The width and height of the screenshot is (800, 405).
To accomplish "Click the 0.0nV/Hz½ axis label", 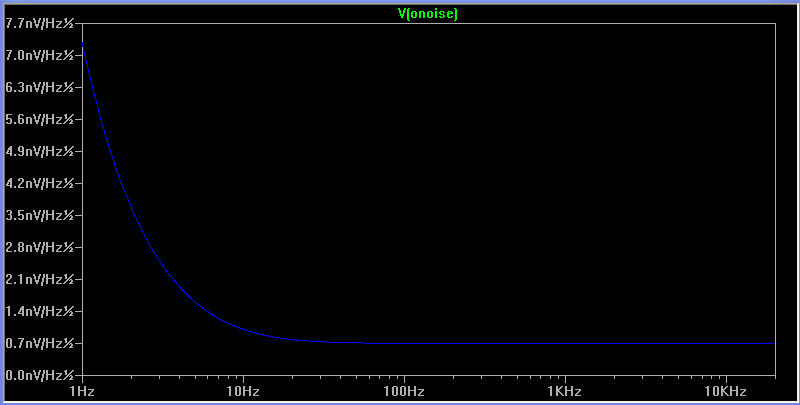I will coord(40,375).
